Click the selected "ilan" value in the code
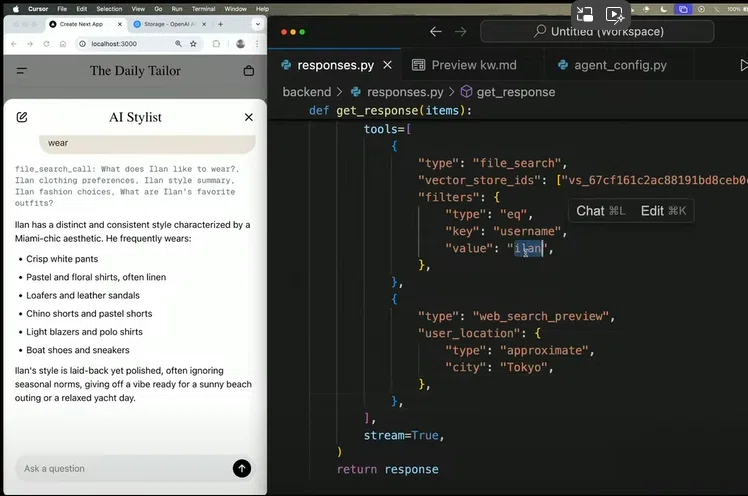748x496 pixels. [x=528, y=248]
